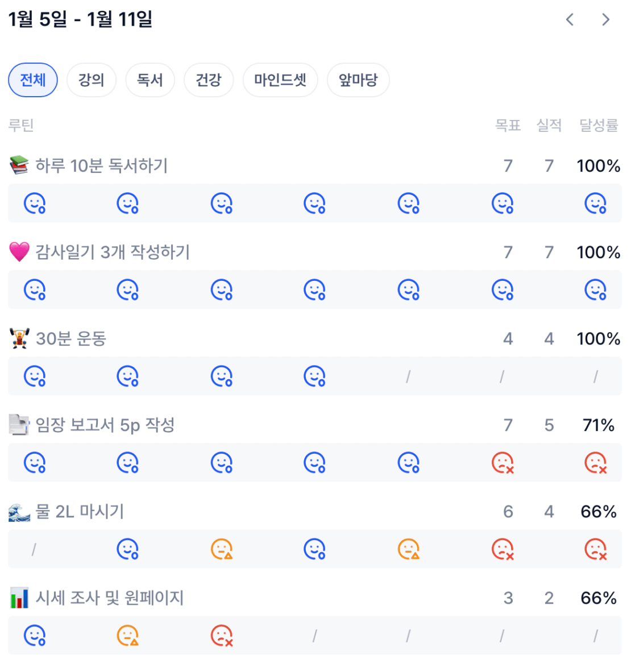The width and height of the screenshot is (631, 672).
Task: Click the 달성률 column header
Action: tap(598, 126)
